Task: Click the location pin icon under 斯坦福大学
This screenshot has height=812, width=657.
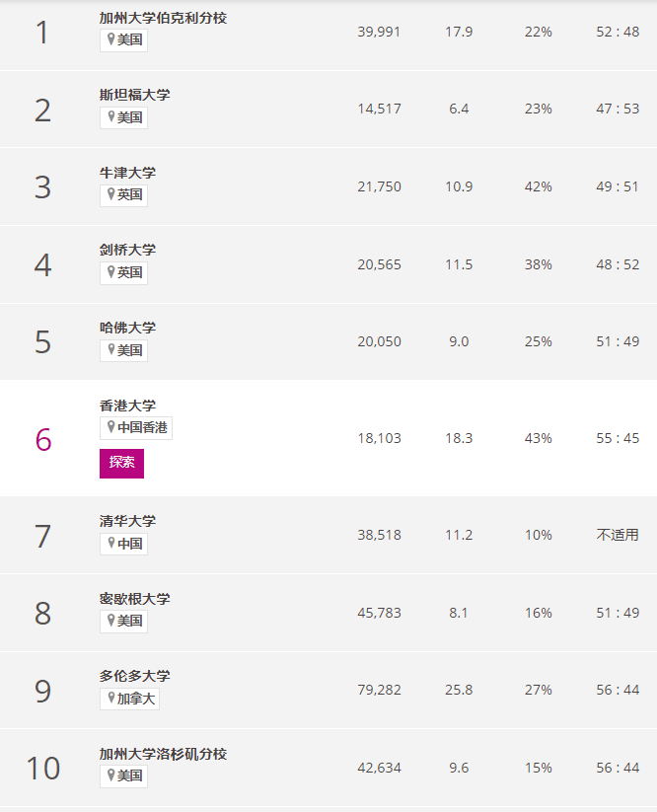Action: pos(110,117)
